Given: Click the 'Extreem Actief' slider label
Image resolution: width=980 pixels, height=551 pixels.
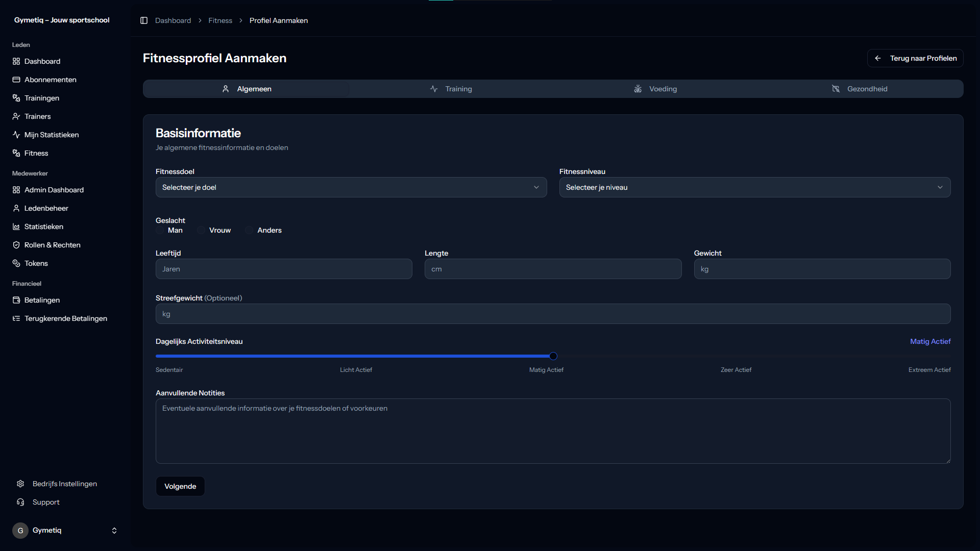Looking at the screenshot, I should click(x=929, y=370).
